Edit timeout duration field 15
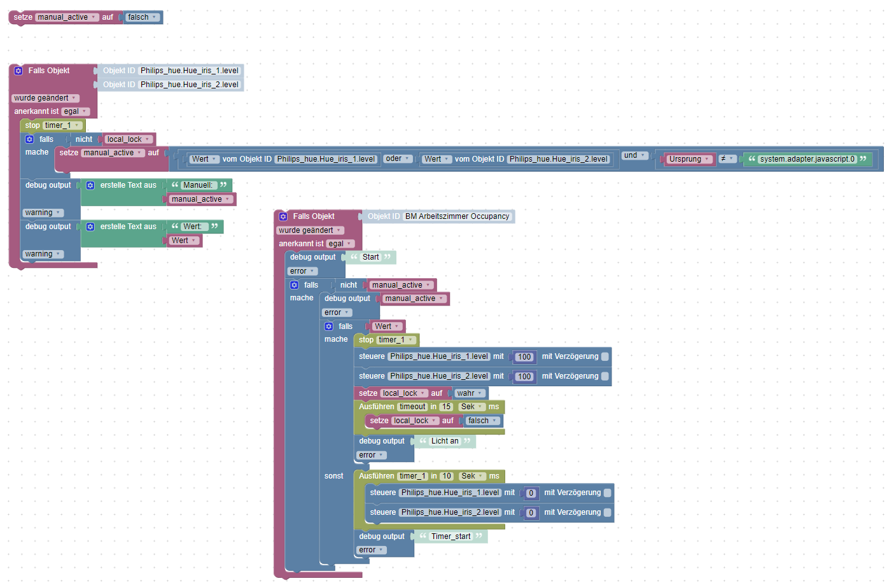The height and width of the screenshot is (588, 887). pyautogui.click(x=447, y=407)
